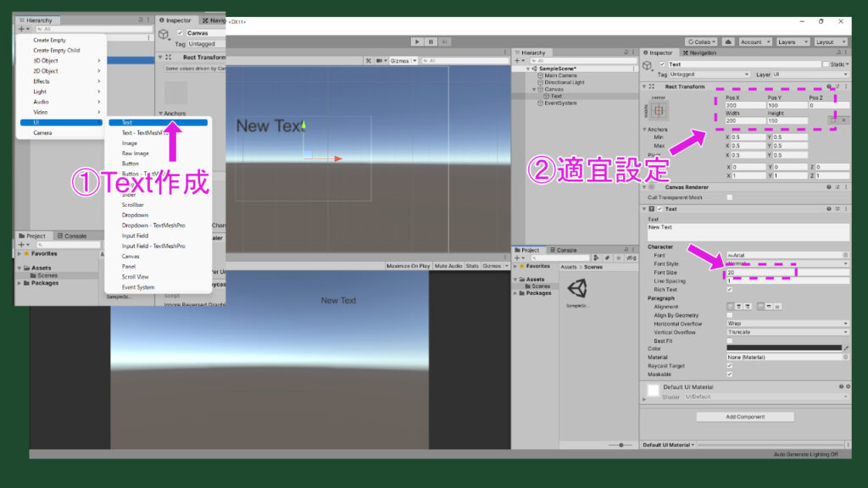This screenshot has width=868, height=488.
Task: Click the Add Component button
Action: (744, 416)
